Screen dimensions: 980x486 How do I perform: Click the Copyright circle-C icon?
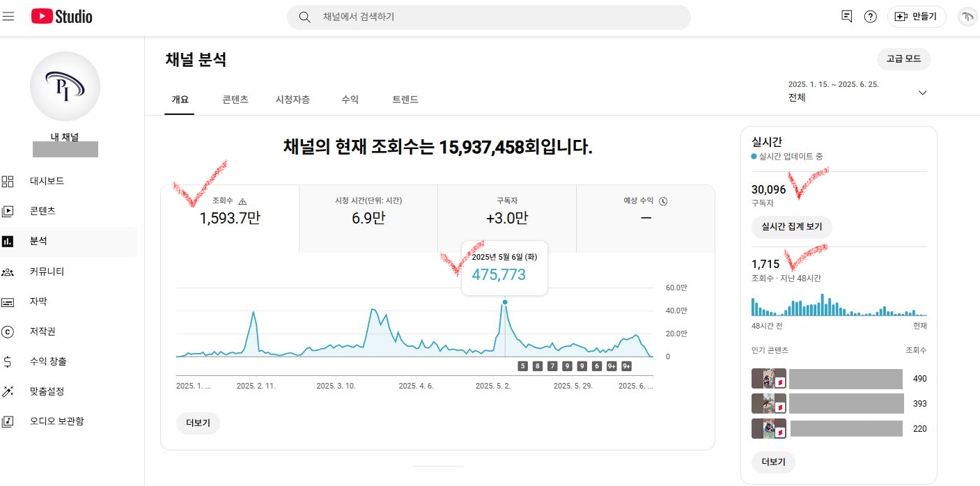point(8,331)
